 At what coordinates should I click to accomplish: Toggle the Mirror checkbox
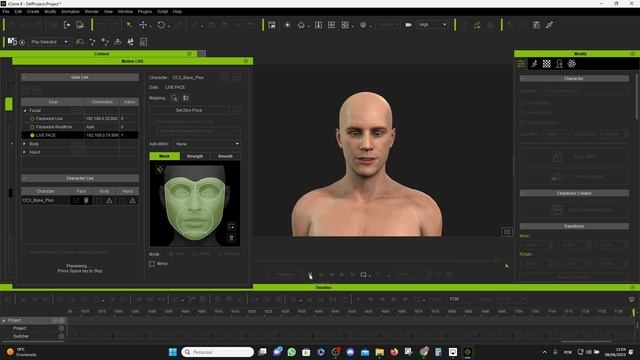(152, 264)
